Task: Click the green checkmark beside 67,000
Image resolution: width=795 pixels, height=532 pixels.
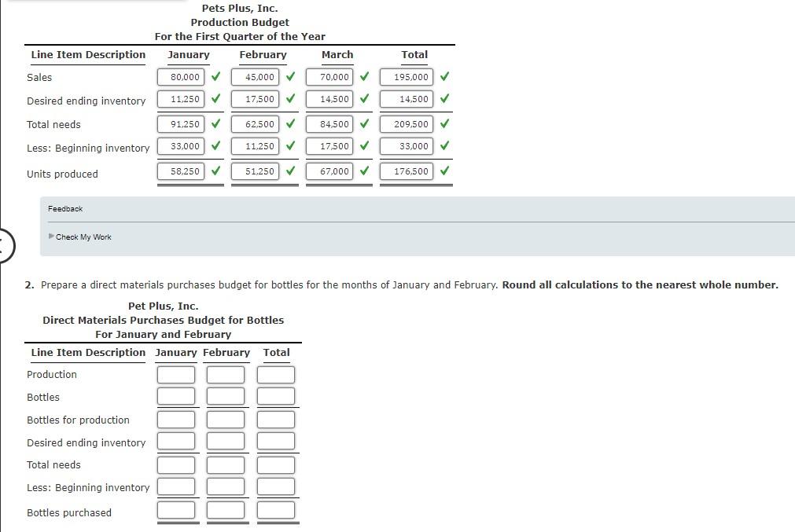Action: pyautogui.click(x=365, y=171)
